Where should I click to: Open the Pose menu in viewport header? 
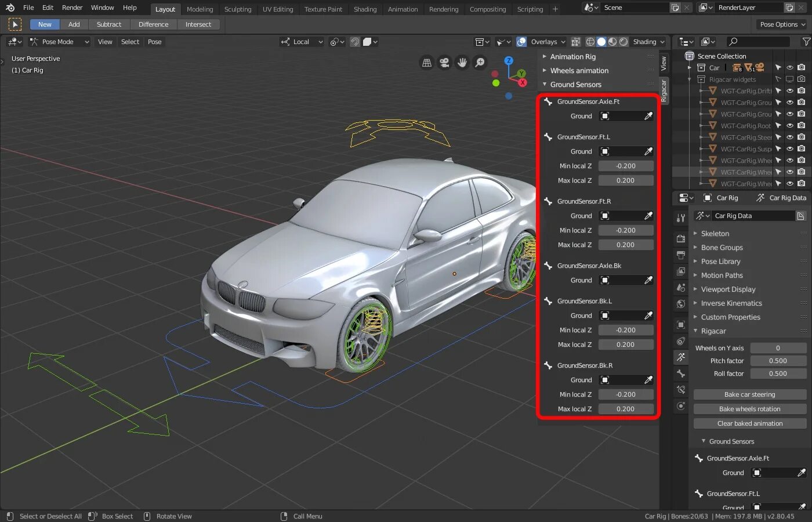click(154, 42)
